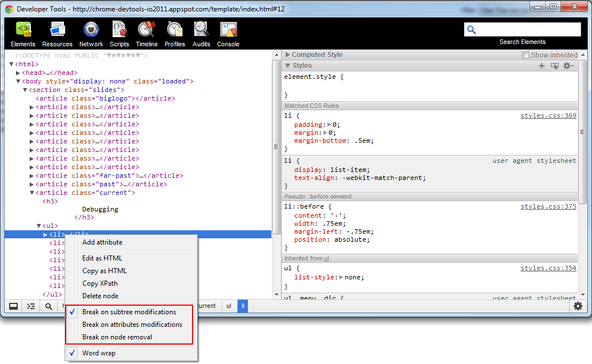Open DevTools settings gear in the status bar
The height and width of the screenshot is (364, 592).
coord(578,306)
